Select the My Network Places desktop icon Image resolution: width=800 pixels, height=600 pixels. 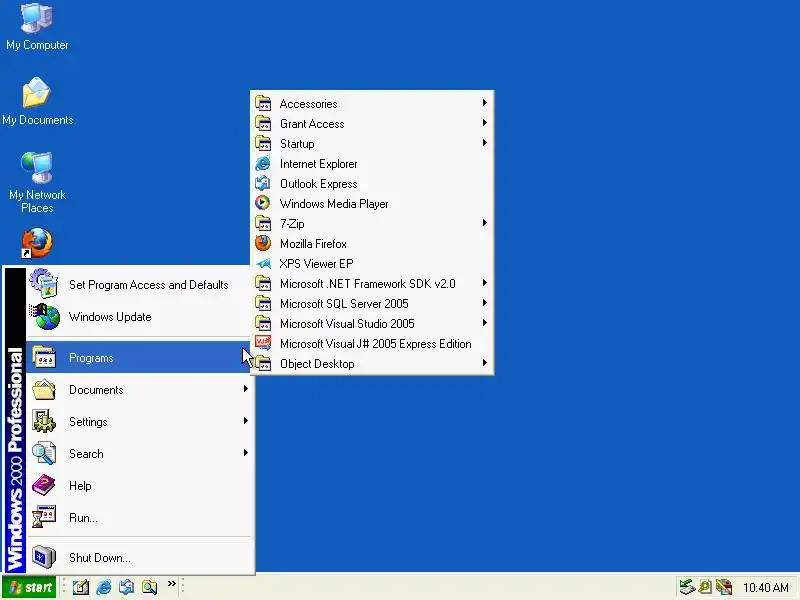[x=37, y=182]
